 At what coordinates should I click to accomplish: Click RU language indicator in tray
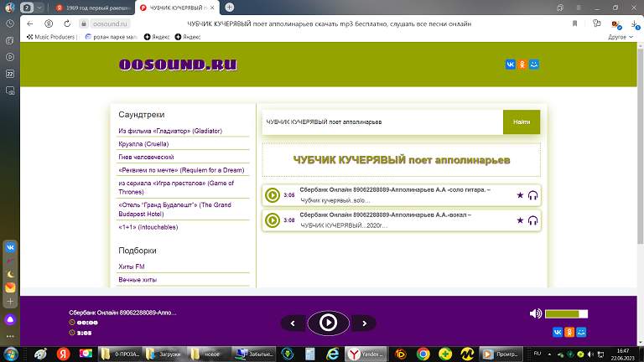tap(538, 354)
